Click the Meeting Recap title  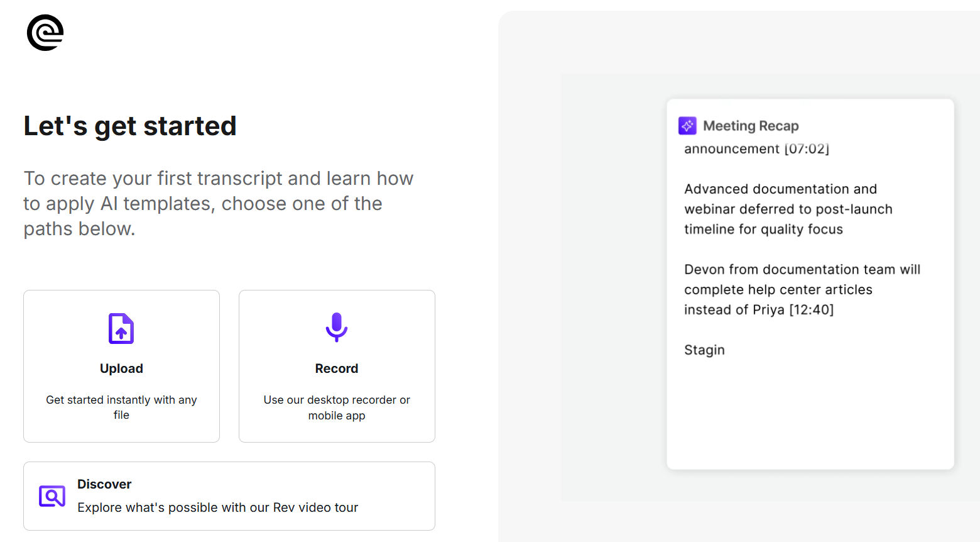point(751,126)
